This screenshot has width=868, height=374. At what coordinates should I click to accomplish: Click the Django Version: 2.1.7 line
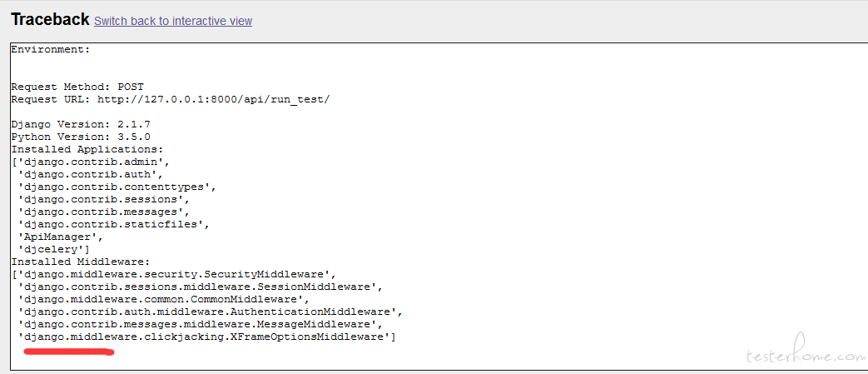click(x=80, y=125)
